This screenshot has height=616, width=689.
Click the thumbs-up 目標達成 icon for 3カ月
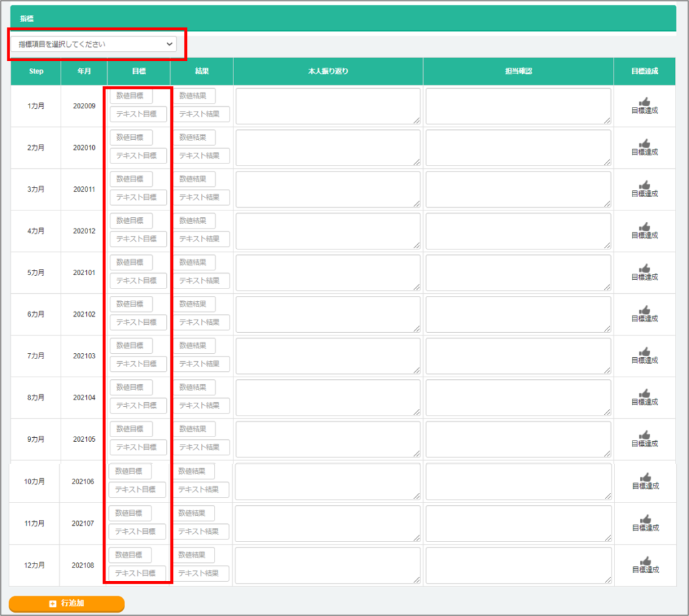click(x=644, y=185)
